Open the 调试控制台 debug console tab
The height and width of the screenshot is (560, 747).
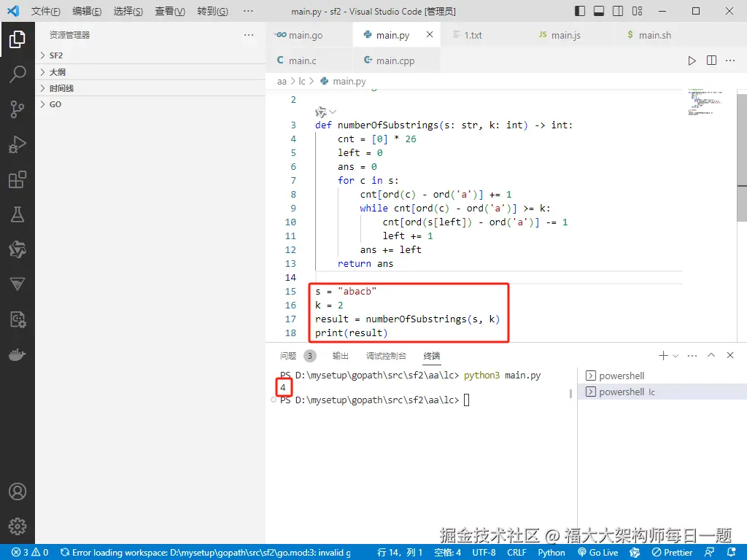pos(386,356)
